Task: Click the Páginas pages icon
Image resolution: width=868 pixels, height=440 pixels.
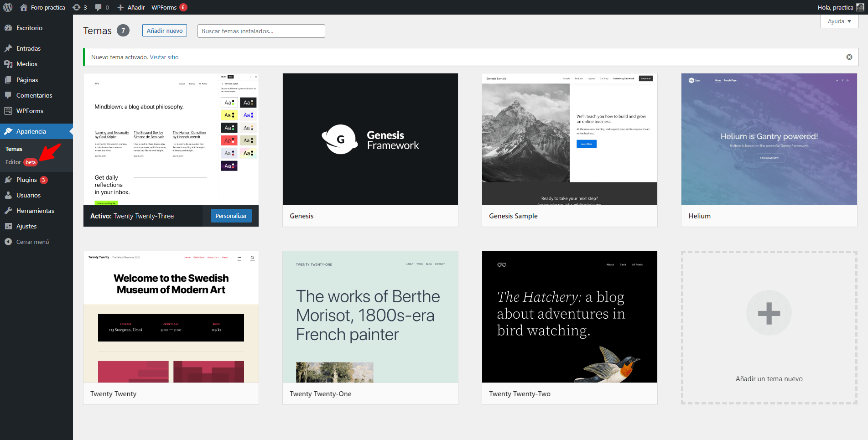Action: tap(8, 80)
